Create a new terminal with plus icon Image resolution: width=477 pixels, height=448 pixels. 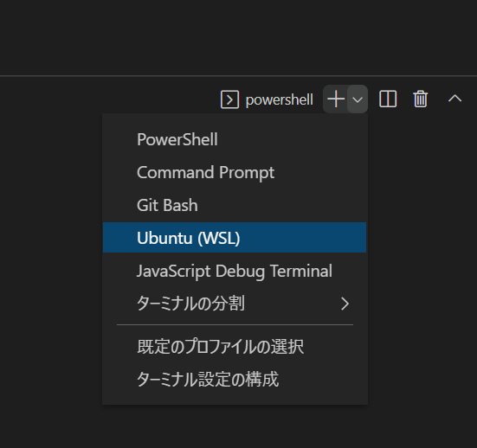point(336,99)
